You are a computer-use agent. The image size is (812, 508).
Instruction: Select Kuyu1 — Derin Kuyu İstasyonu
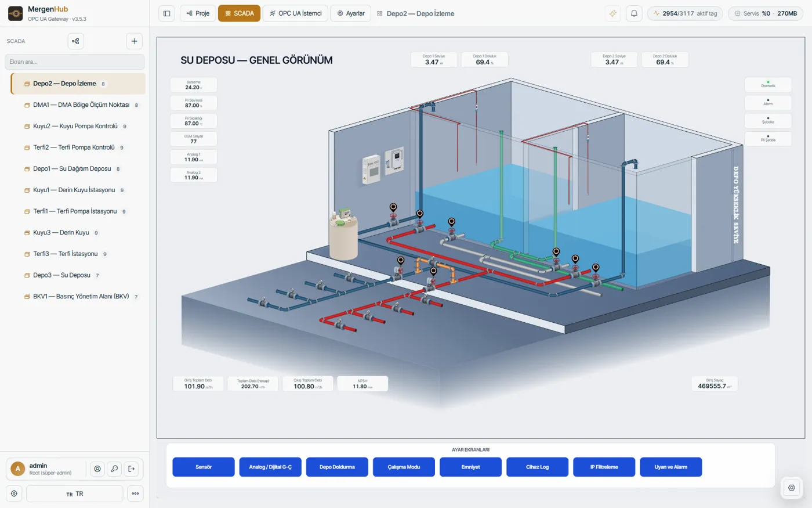click(x=78, y=190)
